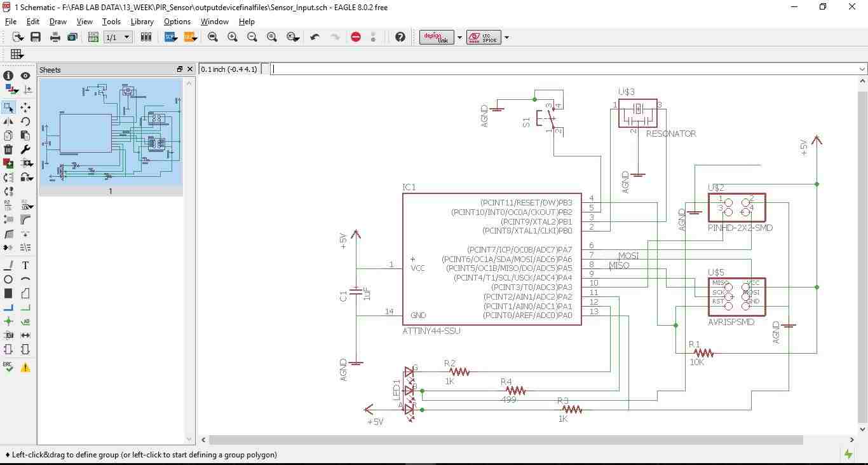Open the Library menu

(x=142, y=22)
